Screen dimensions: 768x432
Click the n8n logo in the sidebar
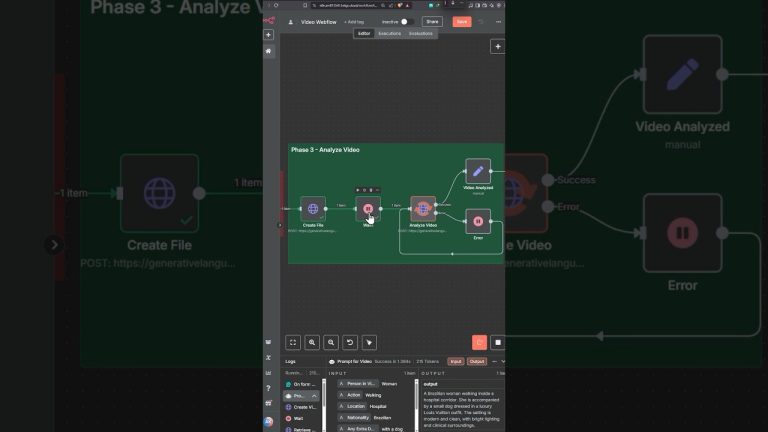click(x=269, y=21)
